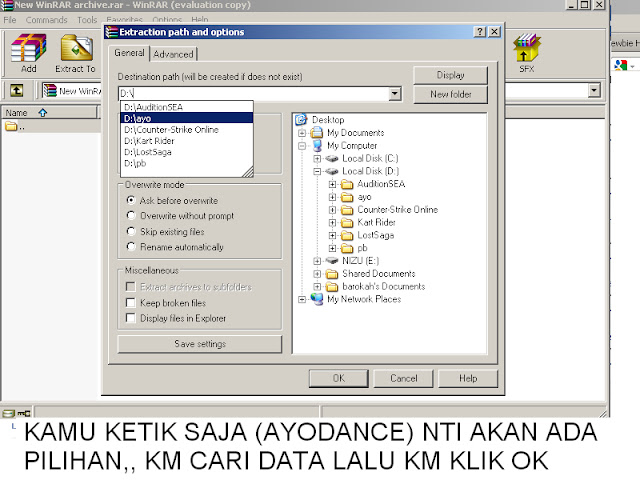Select LostSaga folder icon in tree
Image resolution: width=640 pixels, height=480 pixels.
(347, 236)
